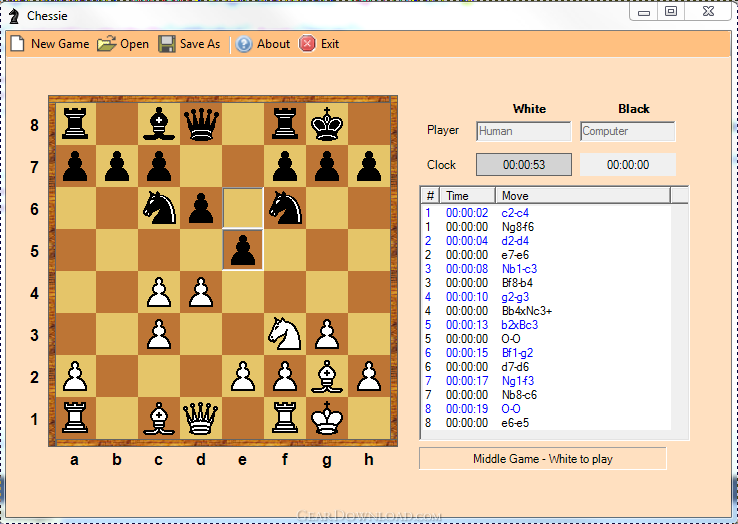
Task: Click the black bishop on c8
Action: pyautogui.click(x=159, y=124)
